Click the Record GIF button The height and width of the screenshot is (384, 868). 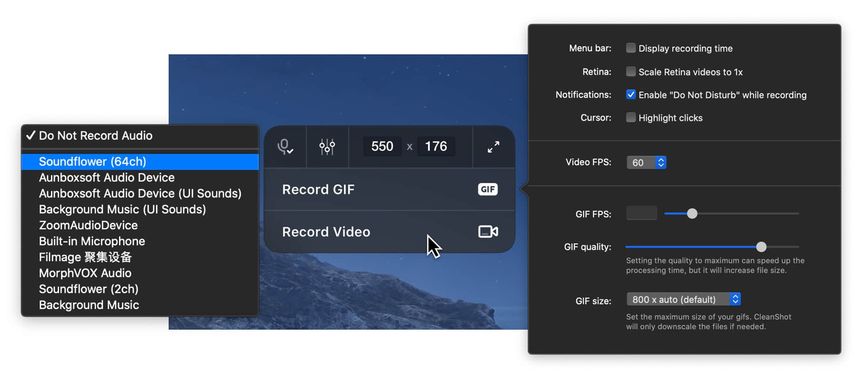[389, 189]
